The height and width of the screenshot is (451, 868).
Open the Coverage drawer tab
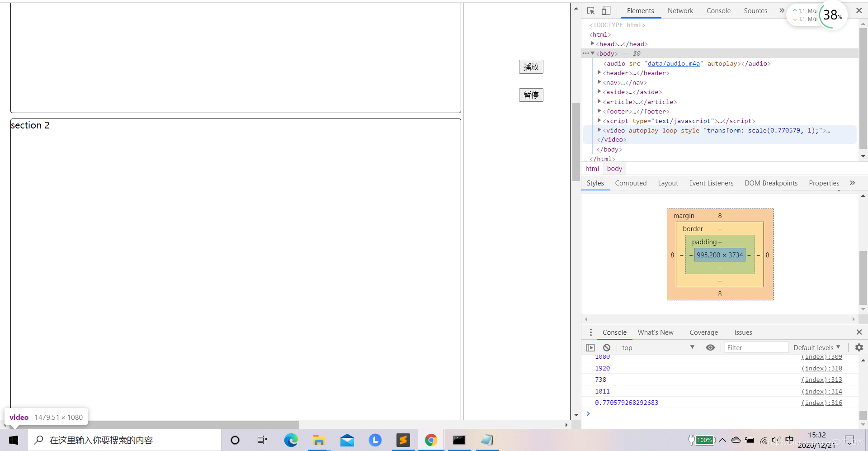(x=703, y=332)
